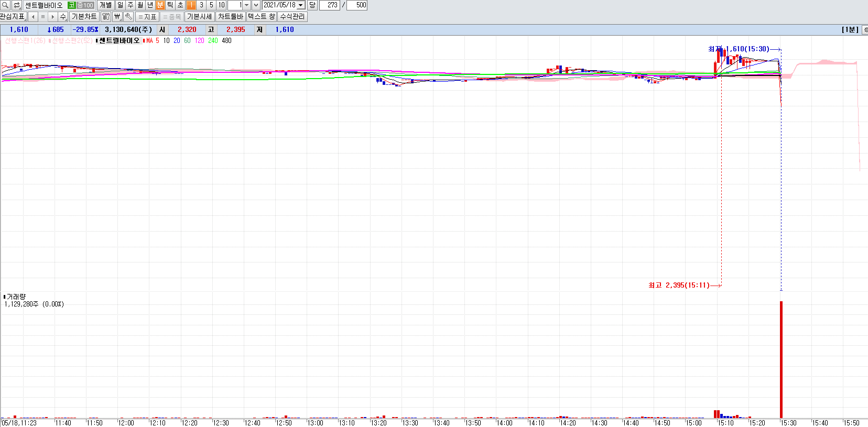Click the 텍스트 창 button
This screenshot has width=868, height=427.
pos(261,17)
